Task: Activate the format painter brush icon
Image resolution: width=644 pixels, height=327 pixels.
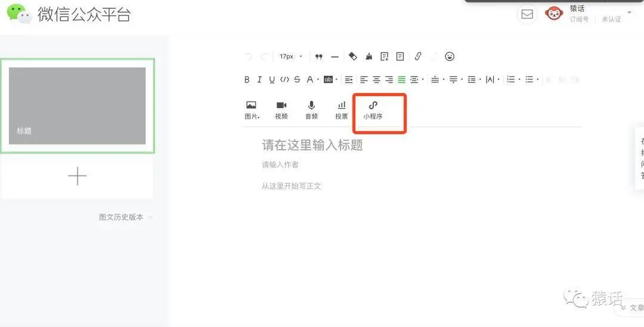Action: (369, 57)
